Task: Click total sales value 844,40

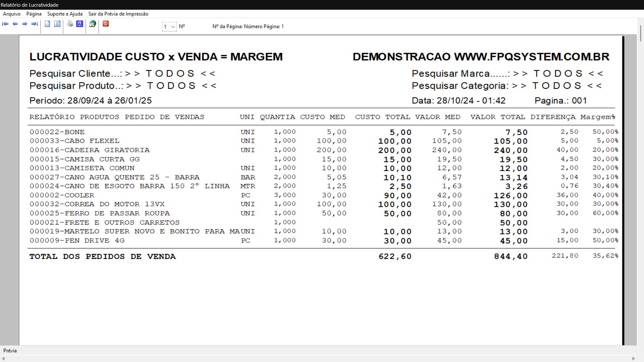Action: click(x=511, y=256)
